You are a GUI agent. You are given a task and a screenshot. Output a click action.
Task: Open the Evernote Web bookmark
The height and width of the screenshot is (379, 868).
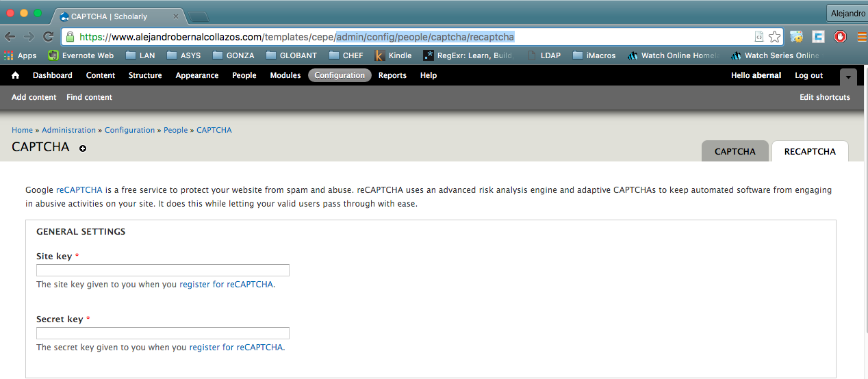[x=81, y=55]
